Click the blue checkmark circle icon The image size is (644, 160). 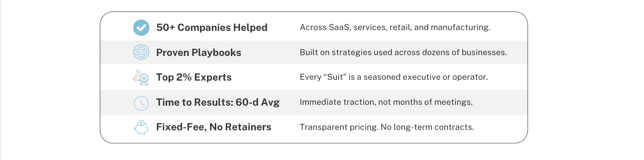coord(141,28)
